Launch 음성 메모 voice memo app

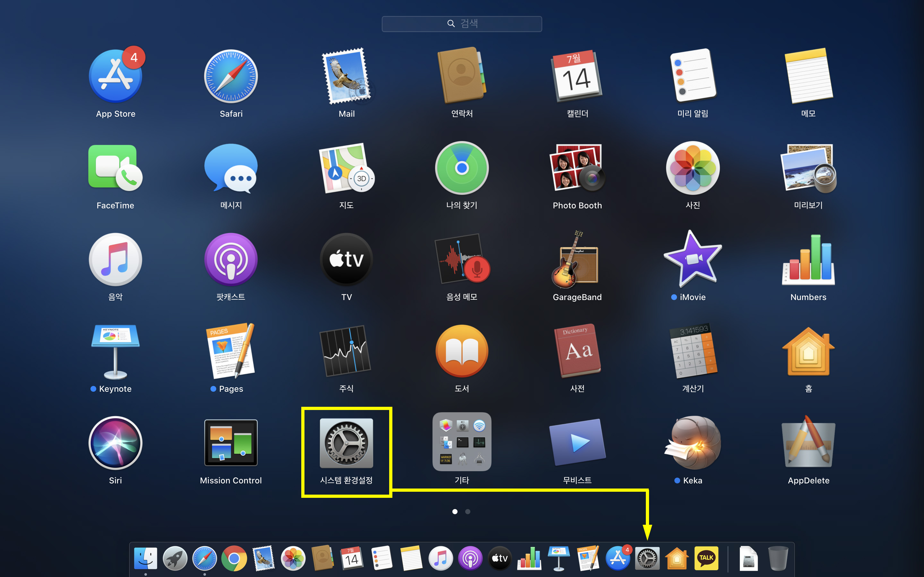coord(462,260)
